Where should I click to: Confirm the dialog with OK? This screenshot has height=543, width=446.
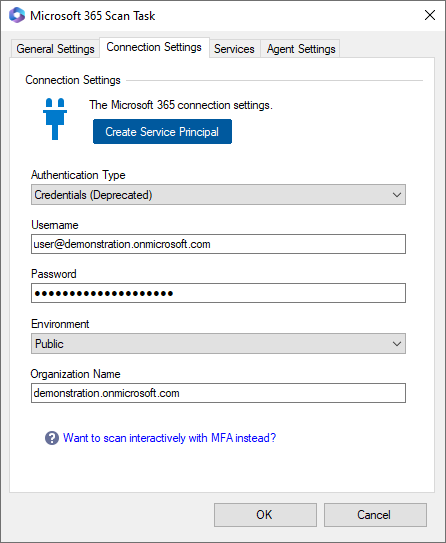265,515
